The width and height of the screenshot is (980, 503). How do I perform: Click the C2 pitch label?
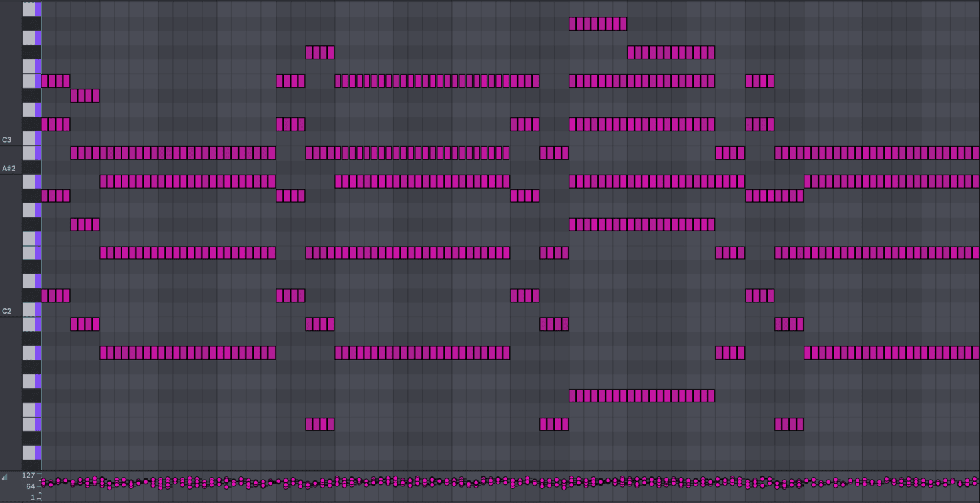[x=7, y=311]
